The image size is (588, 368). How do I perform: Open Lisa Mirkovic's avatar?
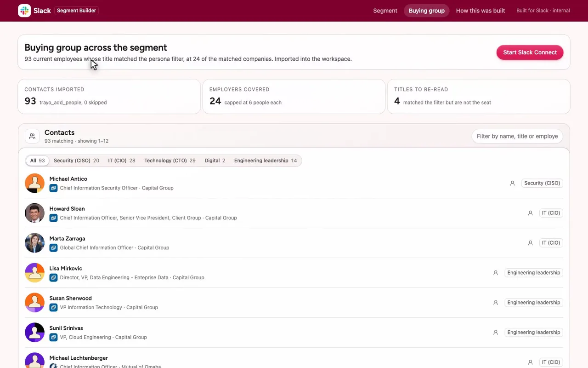pos(34,273)
